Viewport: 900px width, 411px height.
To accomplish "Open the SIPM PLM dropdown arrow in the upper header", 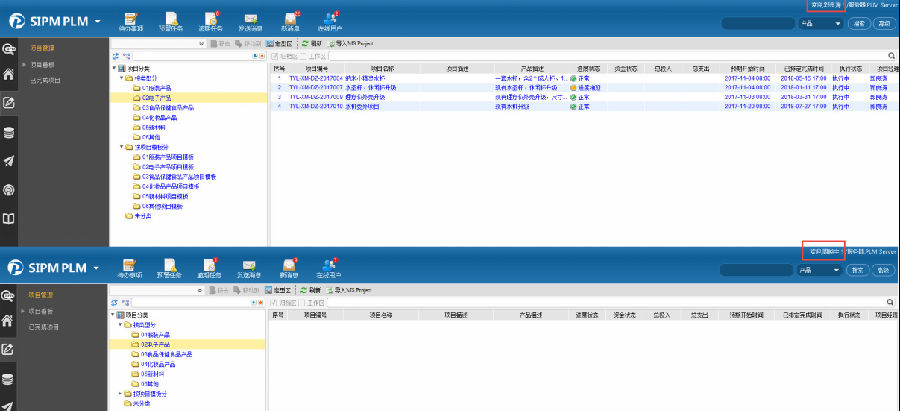I will 97,21.
